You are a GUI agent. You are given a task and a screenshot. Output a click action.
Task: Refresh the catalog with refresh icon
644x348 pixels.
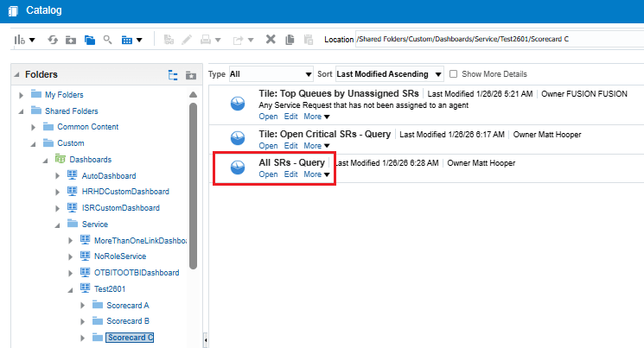52,40
